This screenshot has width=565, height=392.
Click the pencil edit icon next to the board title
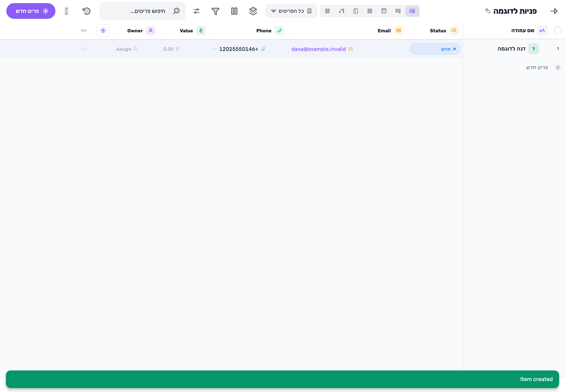coord(488,11)
